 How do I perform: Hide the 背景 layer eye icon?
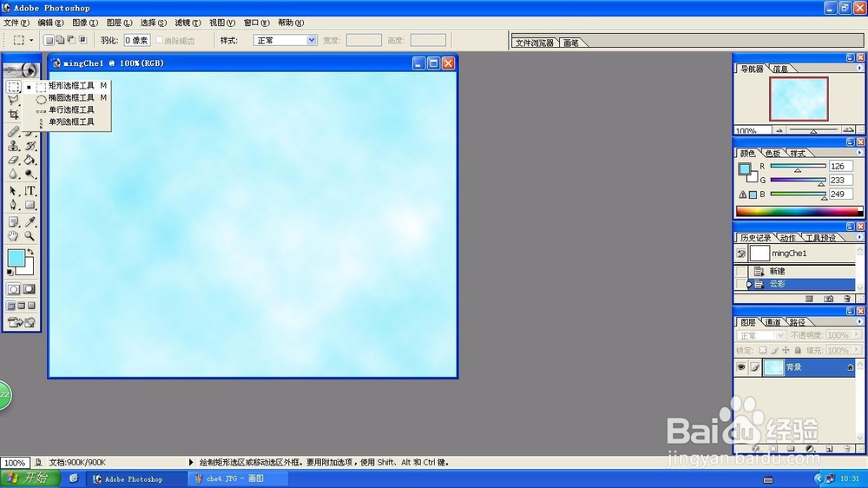pyautogui.click(x=741, y=367)
